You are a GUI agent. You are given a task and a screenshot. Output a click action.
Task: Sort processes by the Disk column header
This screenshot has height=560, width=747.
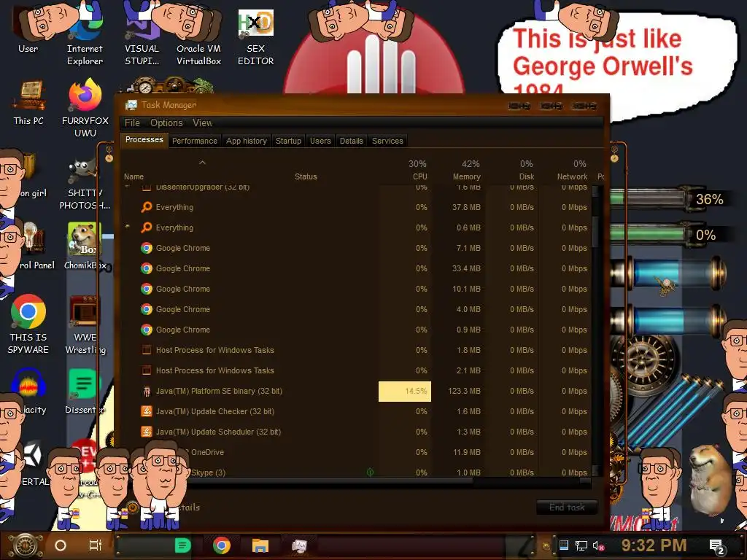click(x=512, y=170)
